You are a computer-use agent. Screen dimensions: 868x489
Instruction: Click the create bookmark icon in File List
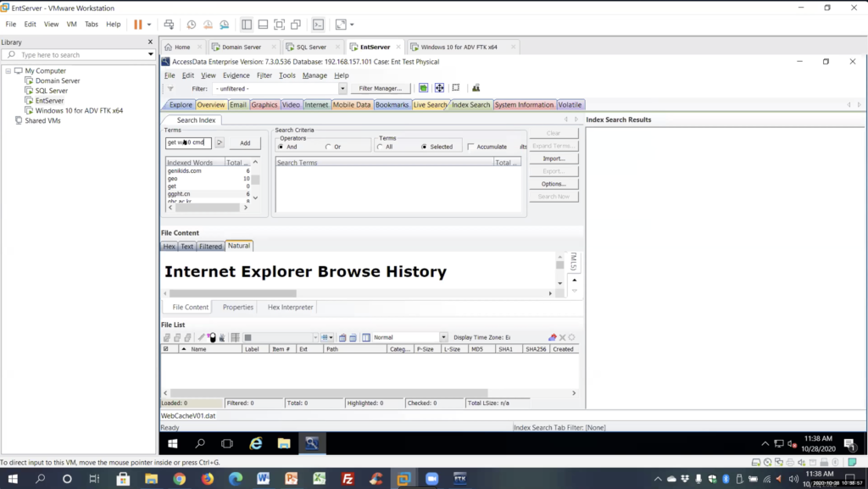pos(202,337)
